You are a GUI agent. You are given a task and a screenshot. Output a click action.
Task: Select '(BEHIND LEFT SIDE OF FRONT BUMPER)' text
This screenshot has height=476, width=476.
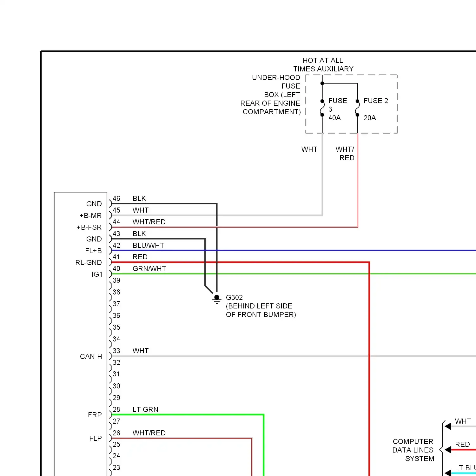click(261, 310)
